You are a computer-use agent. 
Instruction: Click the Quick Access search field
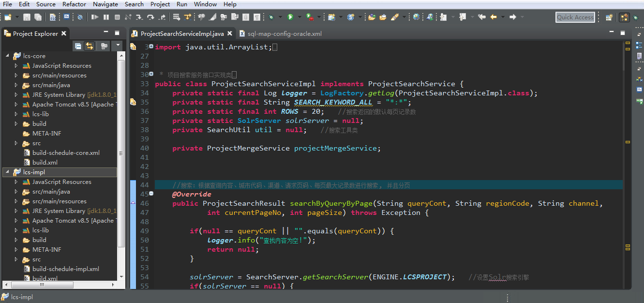(x=575, y=17)
